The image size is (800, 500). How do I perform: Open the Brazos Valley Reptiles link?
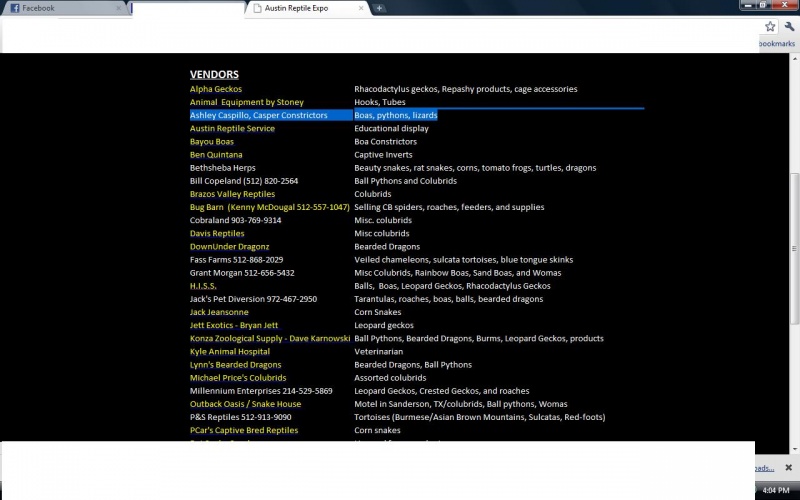[x=232, y=194]
